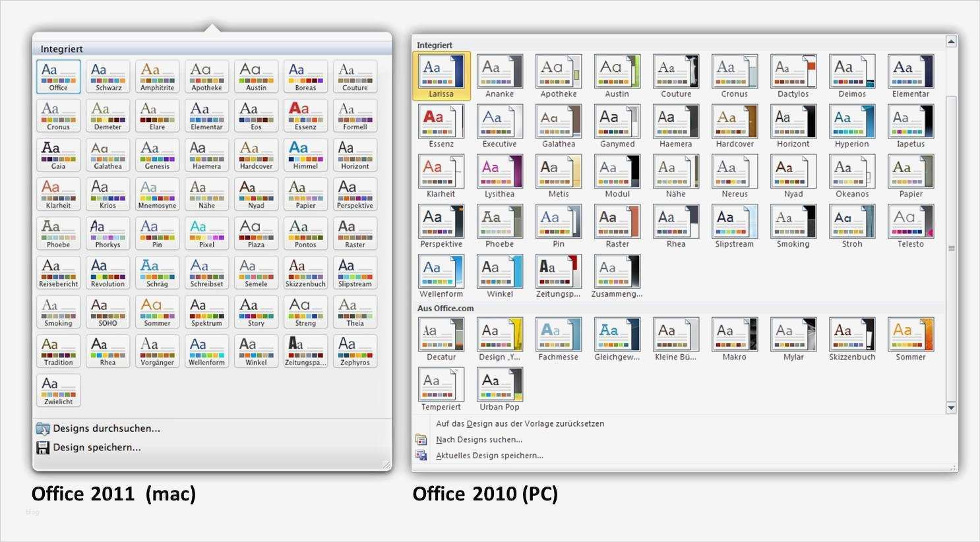
Task: Apply the Krios theme in the Mac gallery
Action: pyautogui.click(x=108, y=195)
